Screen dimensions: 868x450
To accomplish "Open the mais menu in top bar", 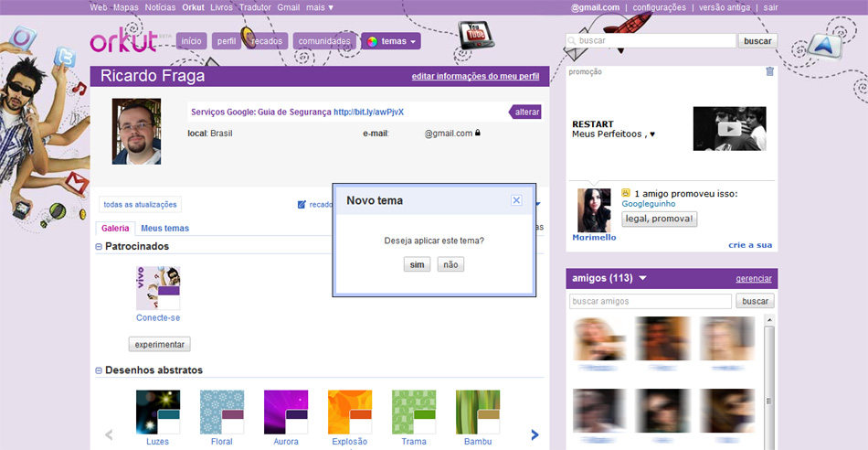I will coord(320,7).
